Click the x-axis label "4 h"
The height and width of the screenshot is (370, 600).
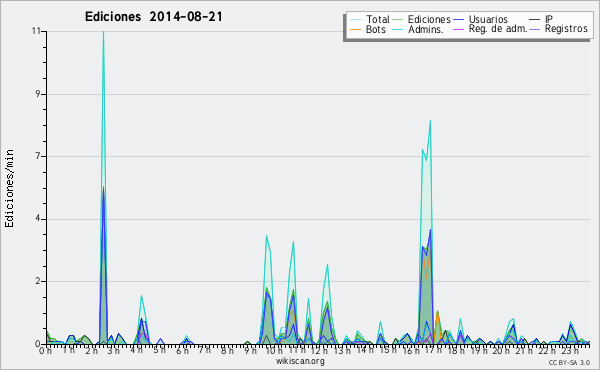137,350
